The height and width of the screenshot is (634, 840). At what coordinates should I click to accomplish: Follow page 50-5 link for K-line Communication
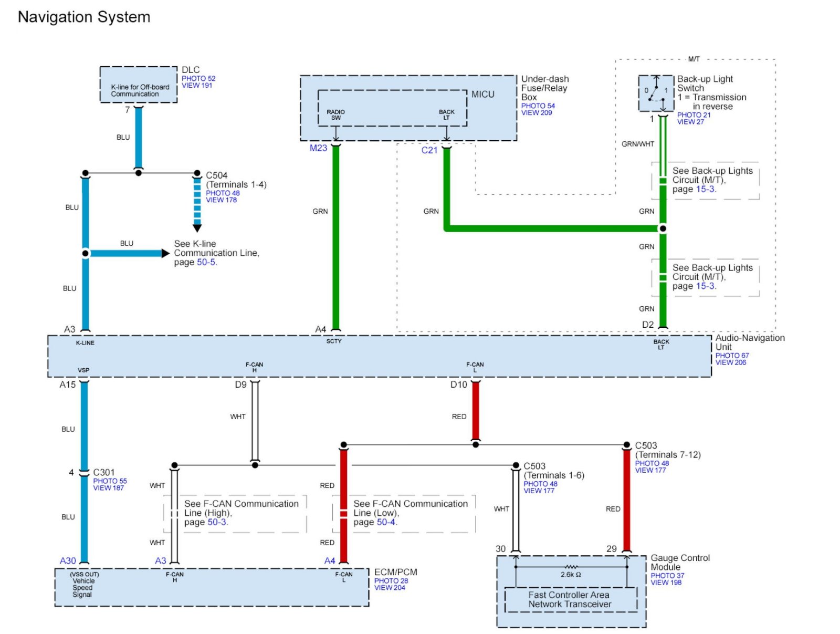click(206, 262)
